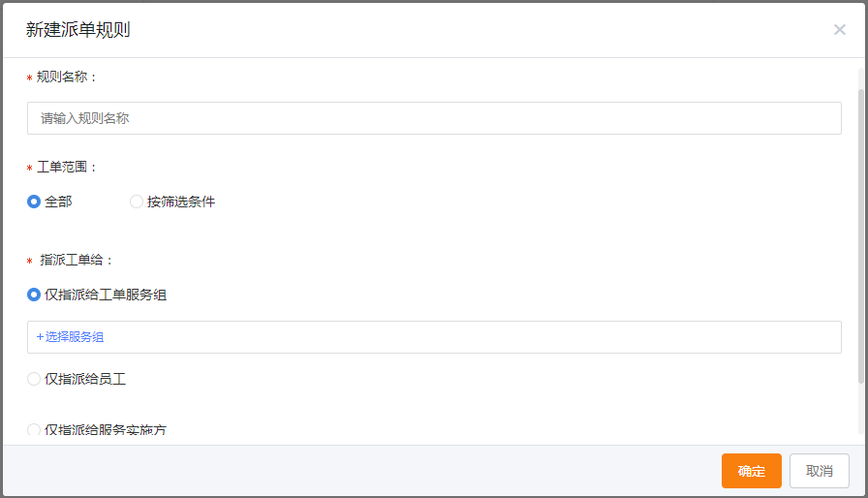Viewport: 868px width, 498px height.
Task: Click the 按筛选条件 label text
Action: pyautogui.click(x=181, y=202)
